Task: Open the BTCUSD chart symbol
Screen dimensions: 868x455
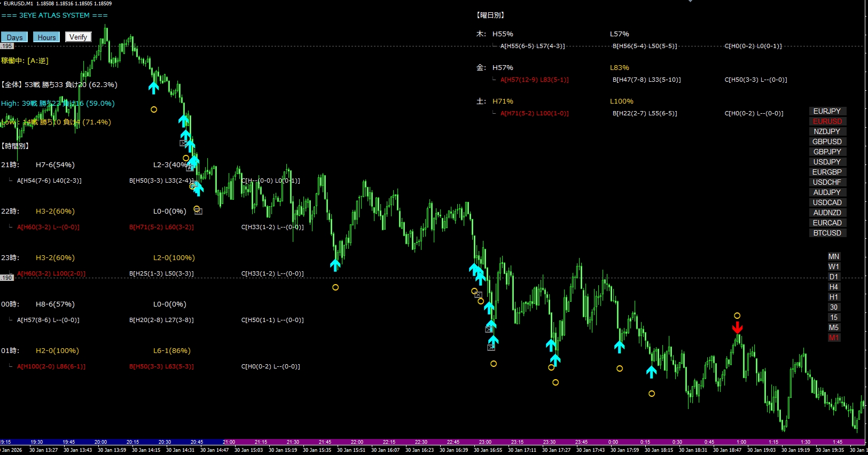Action: click(x=827, y=233)
